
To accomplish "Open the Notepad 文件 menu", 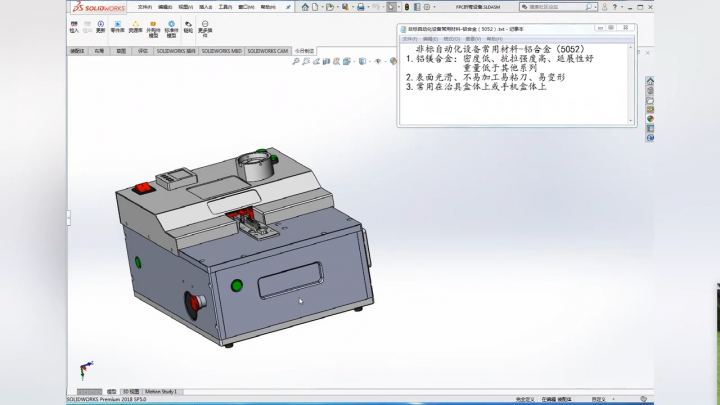I will (410, 39).
